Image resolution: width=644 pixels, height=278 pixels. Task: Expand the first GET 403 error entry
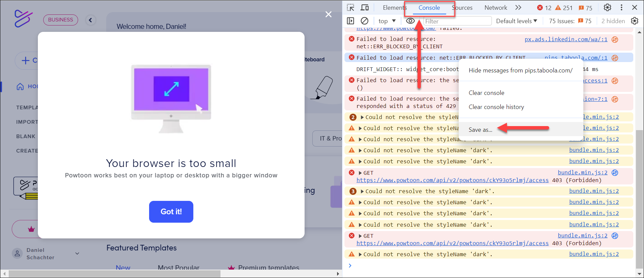360,173
